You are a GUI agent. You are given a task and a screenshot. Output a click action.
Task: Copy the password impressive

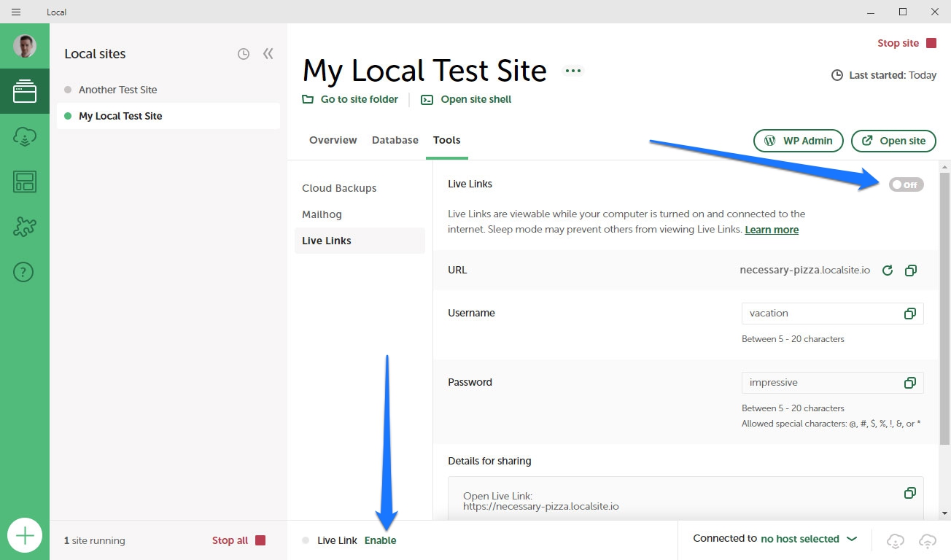909,383
